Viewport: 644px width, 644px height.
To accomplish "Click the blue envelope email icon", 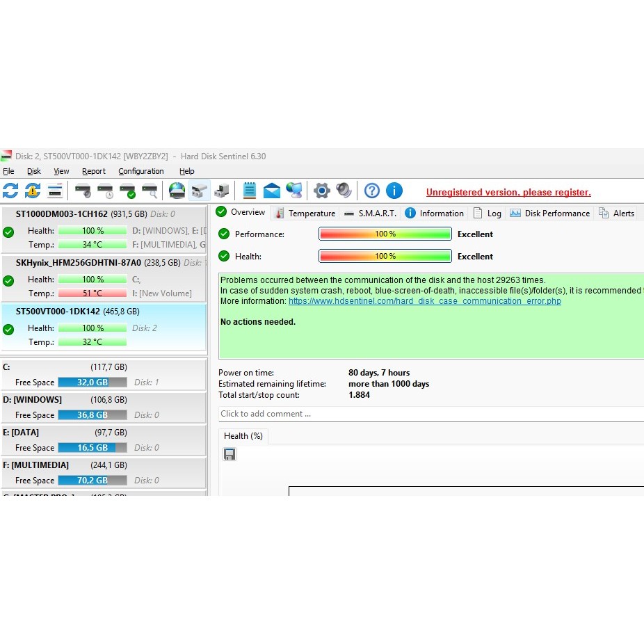I will coord(272,191).
